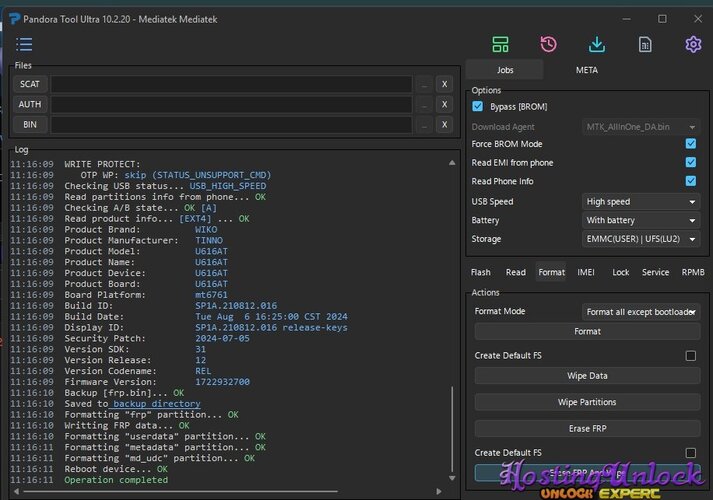
Task: Click the 'mt6761' board platform value
Action: pos(211,295)
